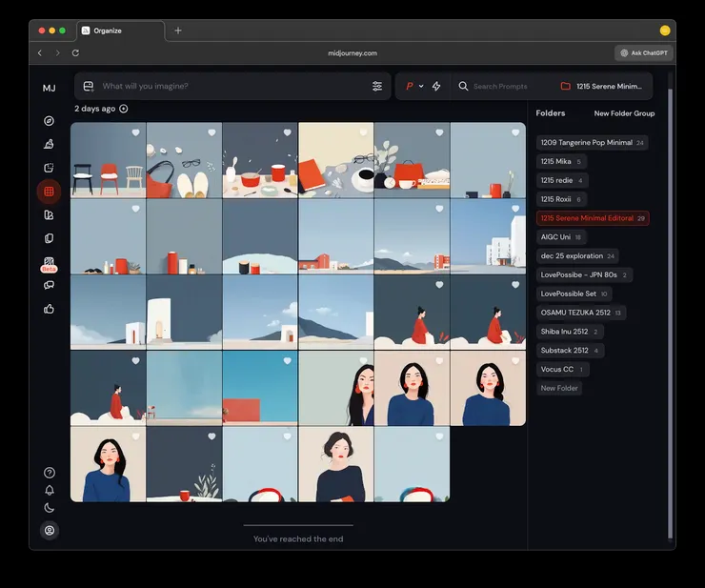Expand the personalization P dropdown arrow

coord(421,87)
